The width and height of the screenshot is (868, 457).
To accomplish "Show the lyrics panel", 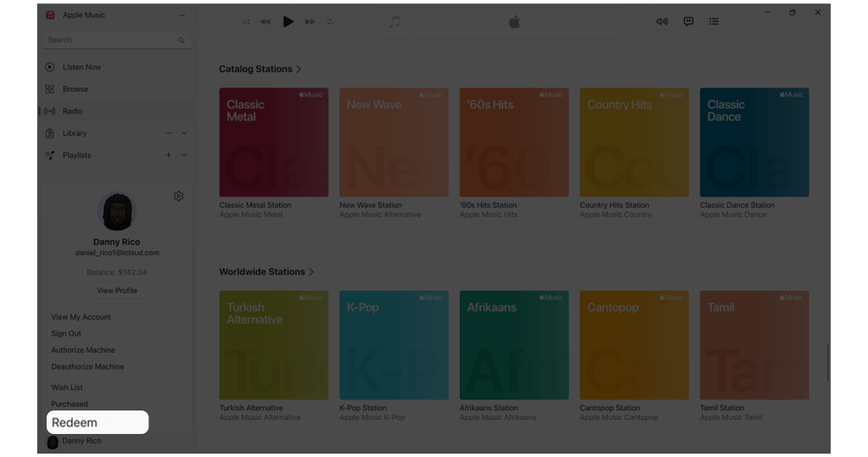I will [688, 22].
